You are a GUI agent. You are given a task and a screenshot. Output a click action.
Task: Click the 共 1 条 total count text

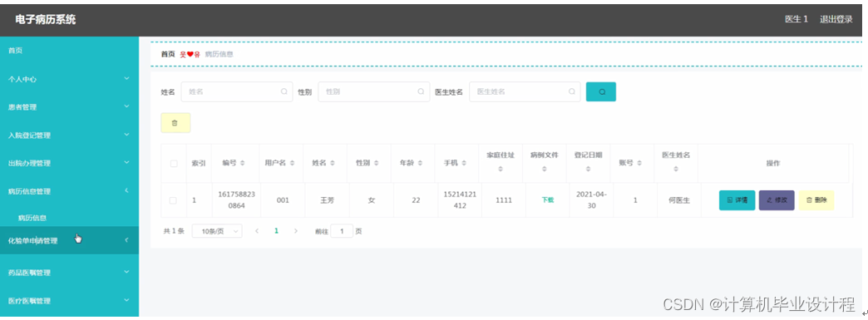point(174,231)
